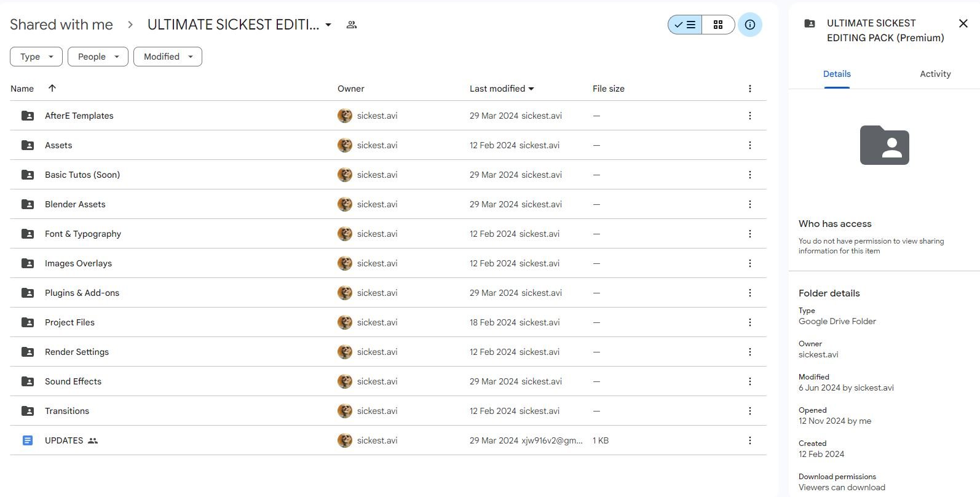The image size is (980, 497).
Task: Select the Sound Effects folder
Action: tap(73, 381)
